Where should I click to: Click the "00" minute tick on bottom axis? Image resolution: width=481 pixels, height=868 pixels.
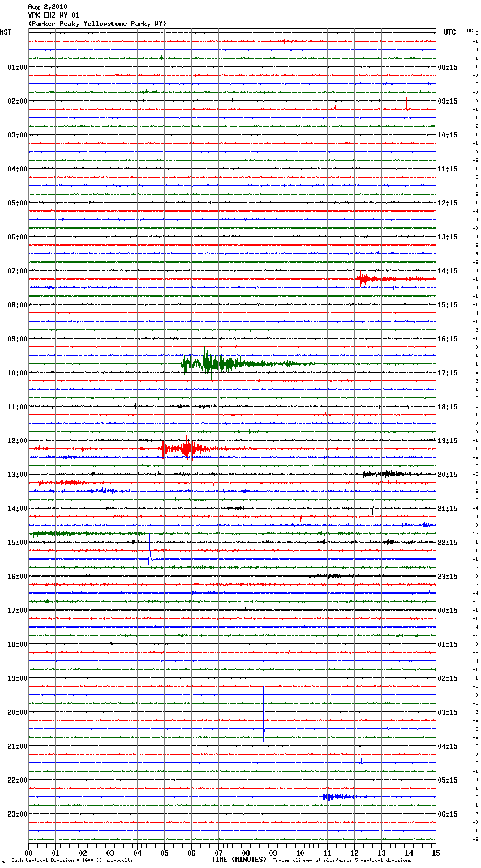click(29, 853)
